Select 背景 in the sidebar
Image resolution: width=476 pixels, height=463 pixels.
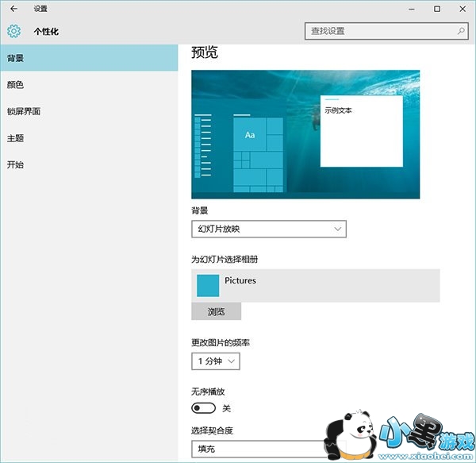89,58
